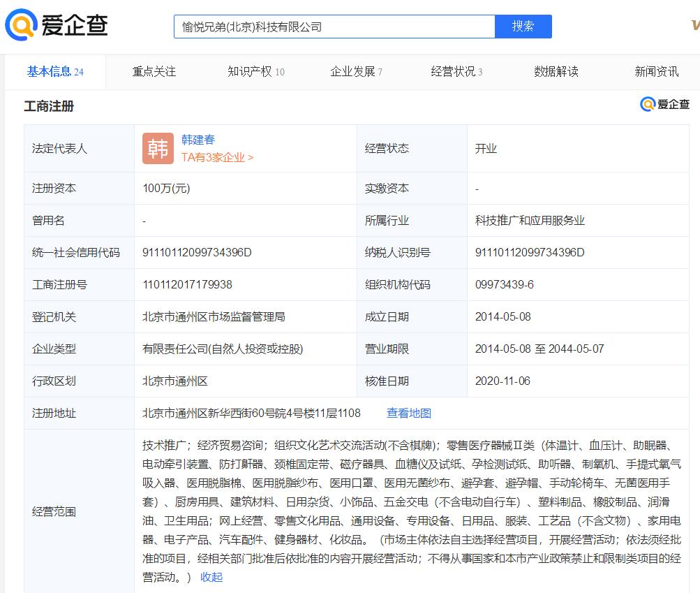Open the 数据解读 tab
The height and width of the screenshot is (593, 700).
(556, 72)
